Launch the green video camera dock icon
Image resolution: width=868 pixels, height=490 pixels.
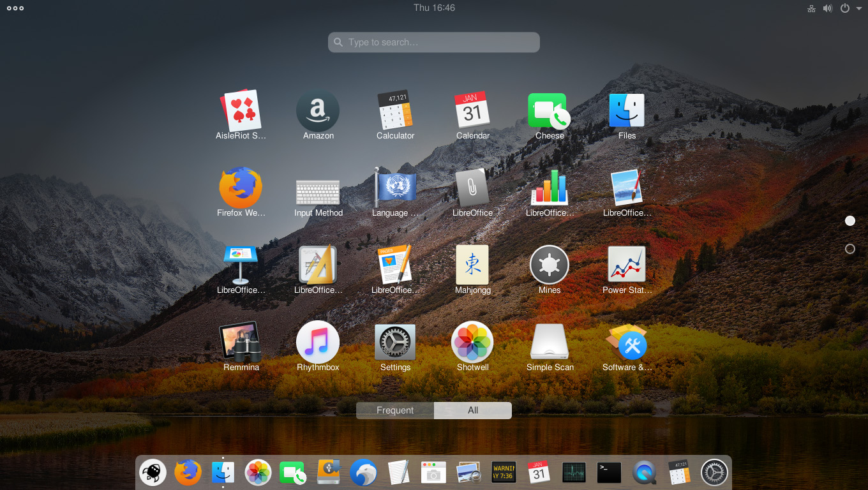click(293, 473)
